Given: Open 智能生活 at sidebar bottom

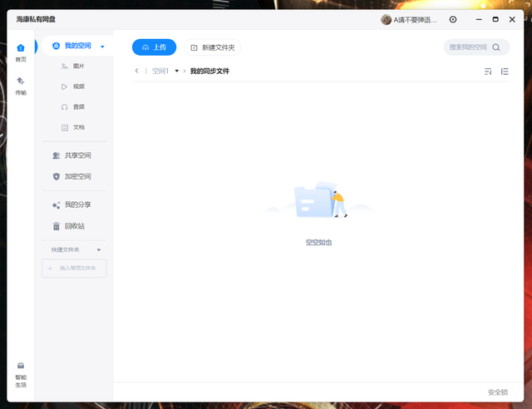Looking at the screenshot, I should 21,375.
